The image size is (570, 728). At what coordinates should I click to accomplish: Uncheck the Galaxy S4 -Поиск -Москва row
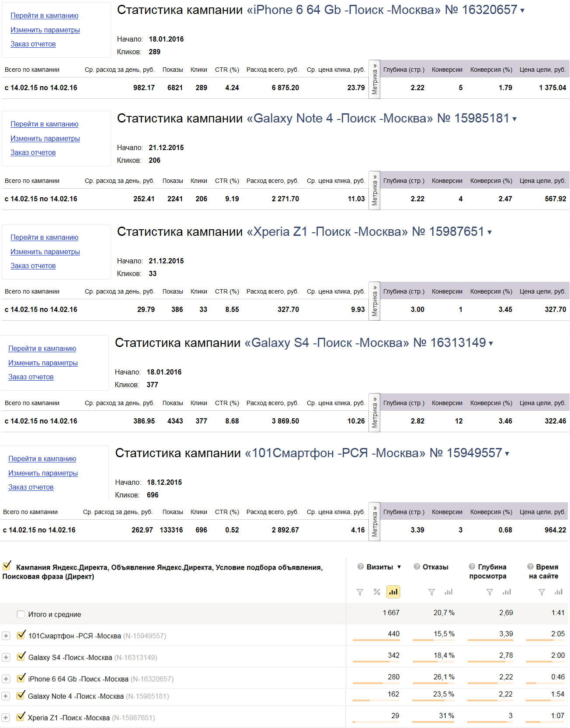coord(21,657)
